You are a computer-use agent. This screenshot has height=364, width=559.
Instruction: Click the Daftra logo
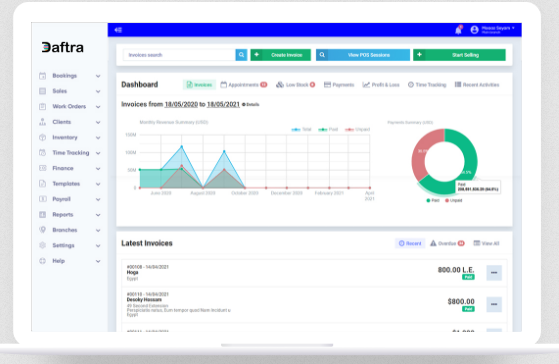point(63,47)
